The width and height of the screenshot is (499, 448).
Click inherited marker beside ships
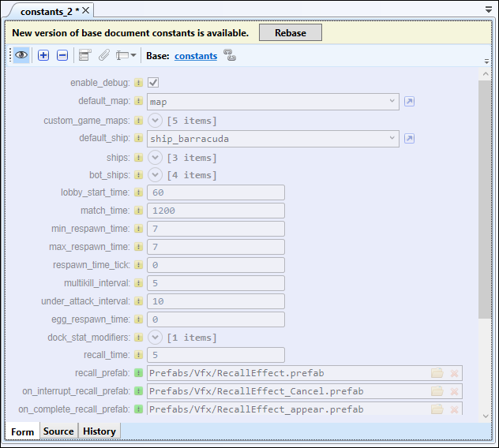point(138,158)
